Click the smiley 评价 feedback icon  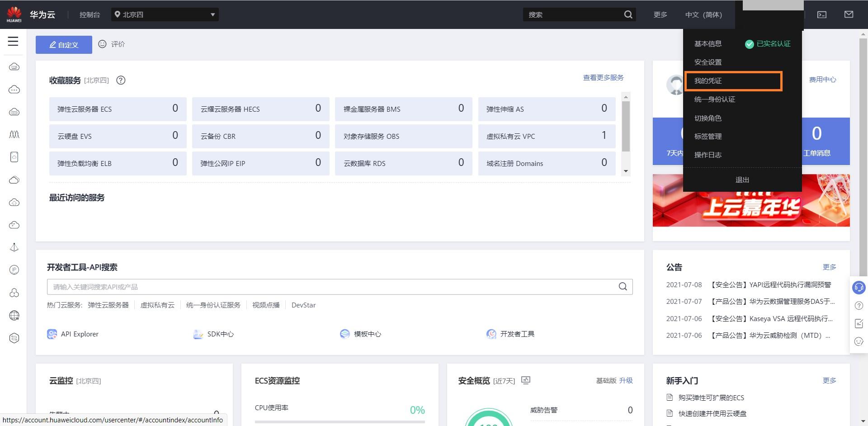[x=103, y=44]
